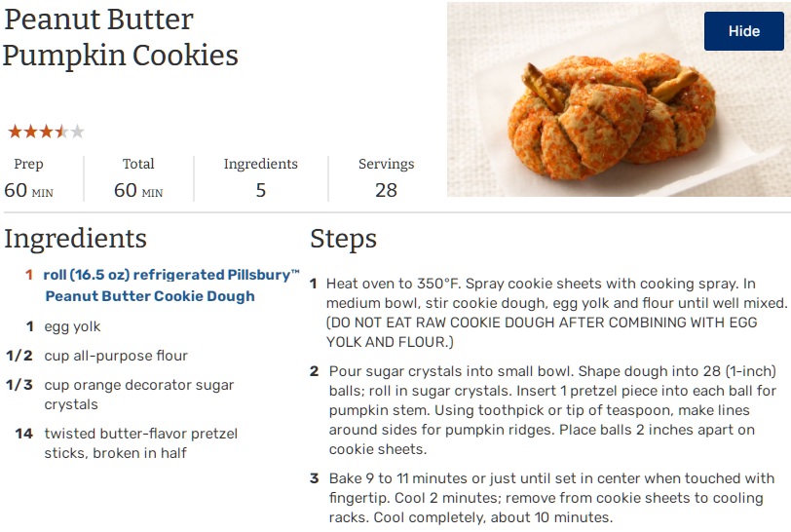Screen dimensions: 791x532
Task: Click the Total 60 min value
Action: point(138,190)
